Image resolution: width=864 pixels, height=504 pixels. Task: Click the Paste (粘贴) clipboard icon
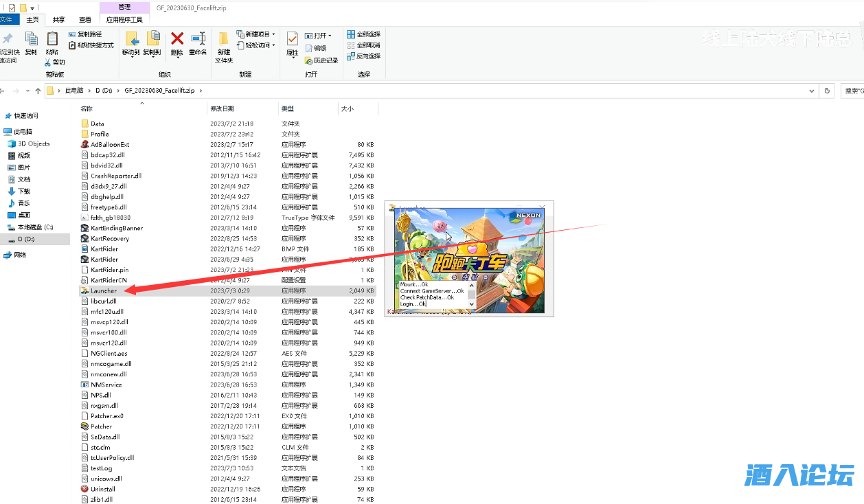(x=52, y=40)
